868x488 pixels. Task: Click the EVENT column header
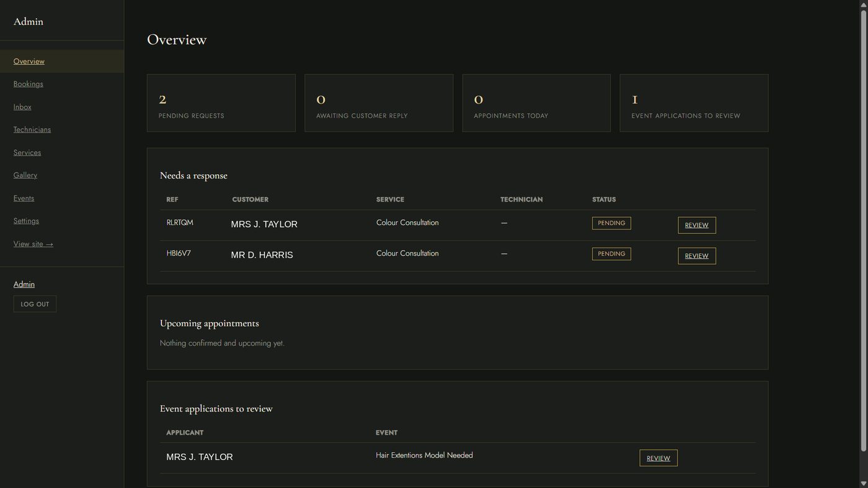point(387,433)
